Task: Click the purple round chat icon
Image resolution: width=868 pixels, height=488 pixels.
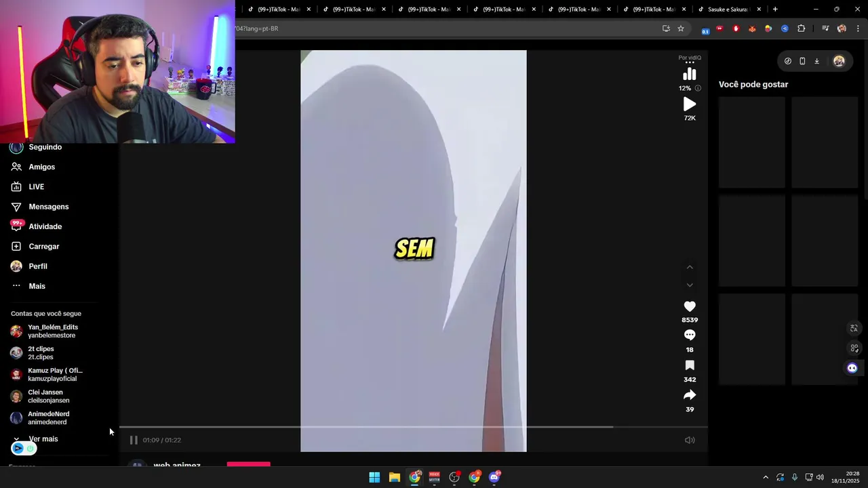Action: coord(852,368)
